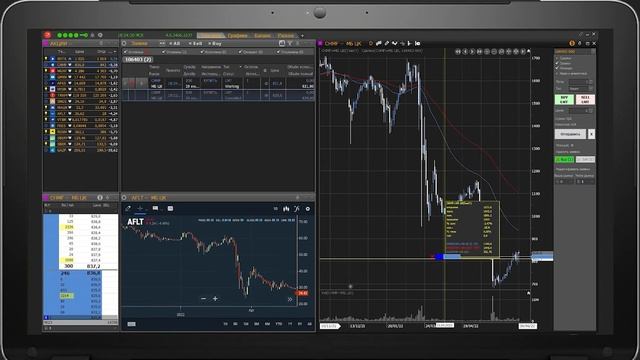Click the second tool icon in CHMF chart header

click(x=379, y=43)
